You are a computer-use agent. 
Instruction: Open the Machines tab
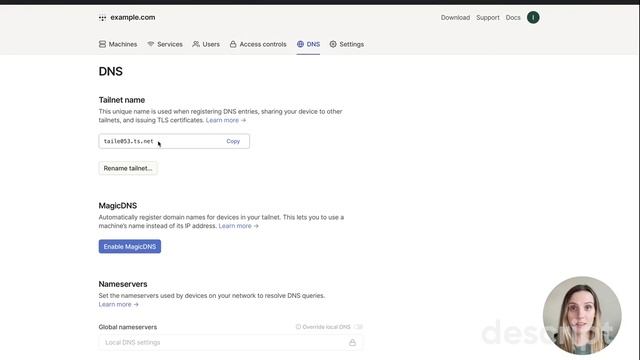[x=118, y=44]
